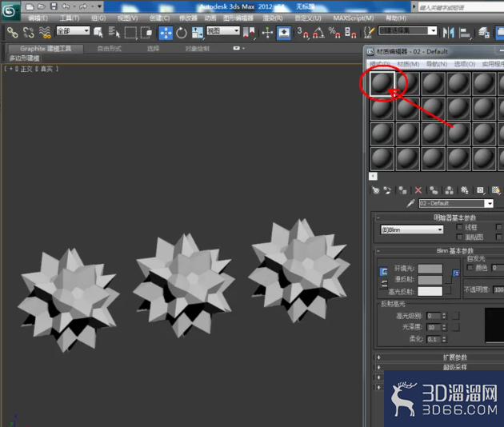
Task: Redo action with the redo arrow
Action: [83, 6]
